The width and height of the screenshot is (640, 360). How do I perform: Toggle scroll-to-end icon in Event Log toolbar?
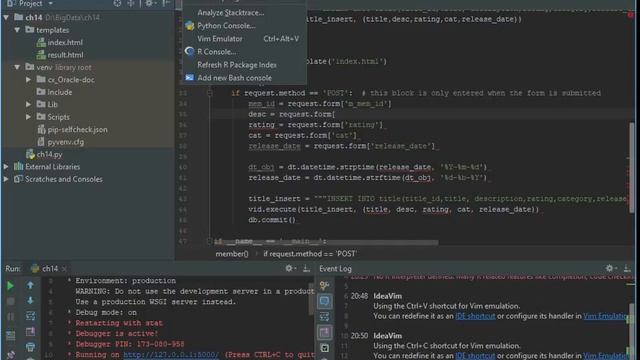324,332
